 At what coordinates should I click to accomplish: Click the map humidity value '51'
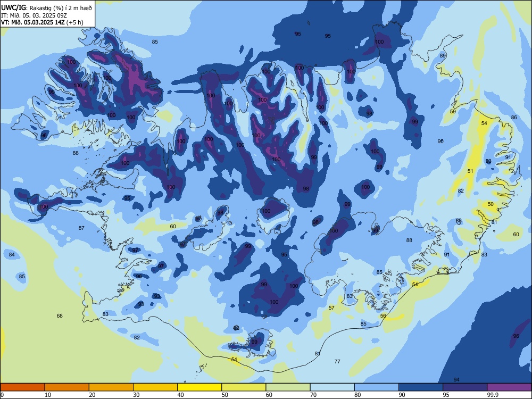point(470,171)
